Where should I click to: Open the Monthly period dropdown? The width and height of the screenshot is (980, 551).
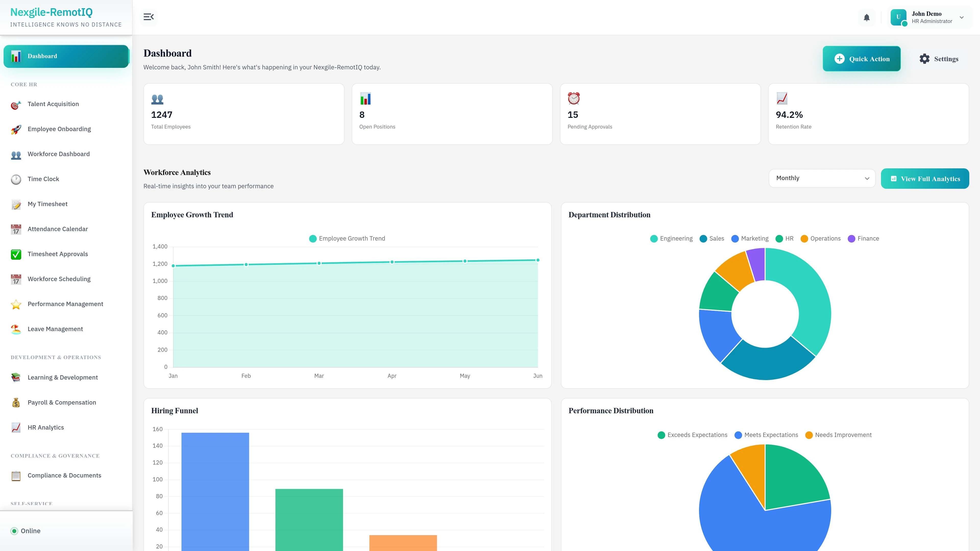point(821,178)
